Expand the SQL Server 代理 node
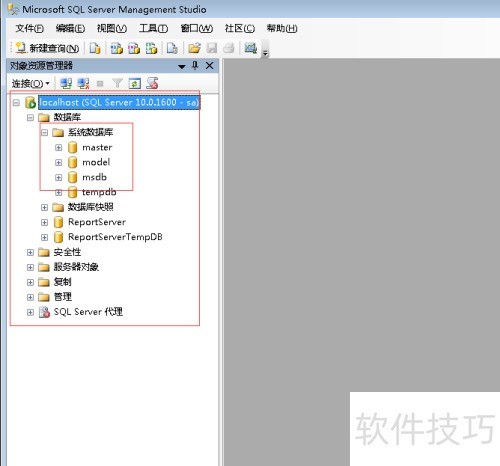 (30, 312)
